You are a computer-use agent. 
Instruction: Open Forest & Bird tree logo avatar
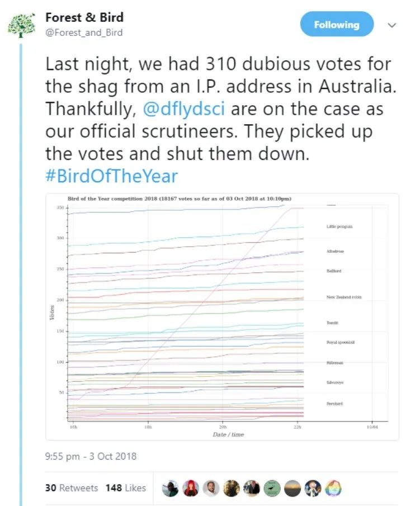[21, 25]
